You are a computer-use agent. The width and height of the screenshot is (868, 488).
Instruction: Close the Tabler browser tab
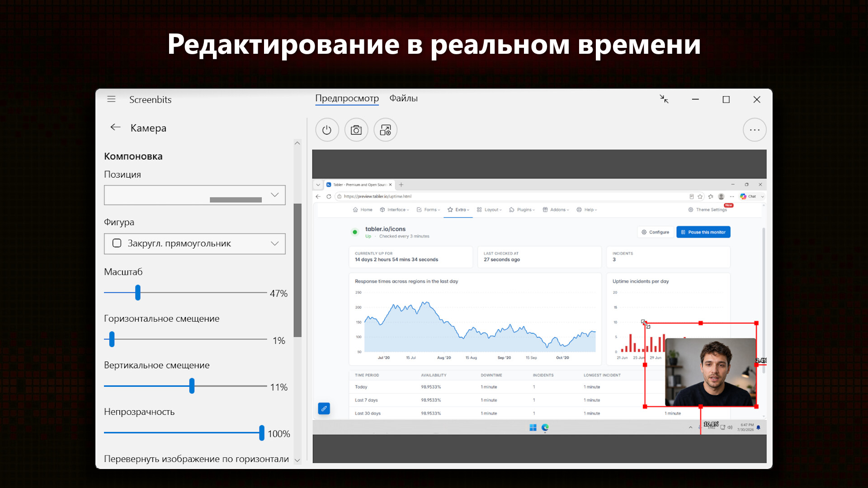click(x=390, y=185)
